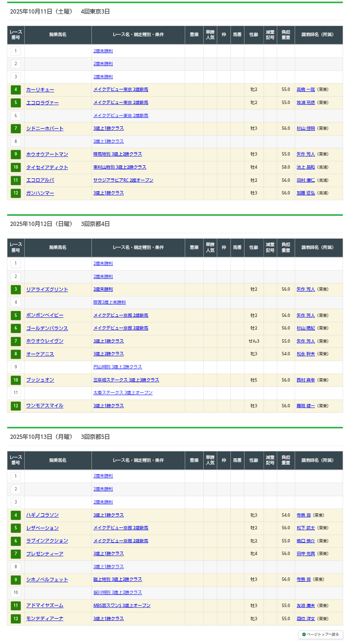Open horse ラブインアクション link
The image size is (350, 644).
(47, 540)
